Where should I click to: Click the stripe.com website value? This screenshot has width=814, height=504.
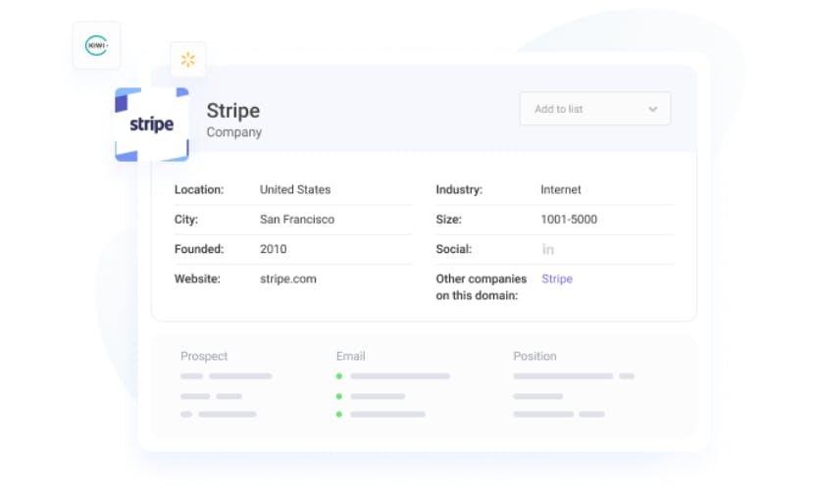(288, 278)
